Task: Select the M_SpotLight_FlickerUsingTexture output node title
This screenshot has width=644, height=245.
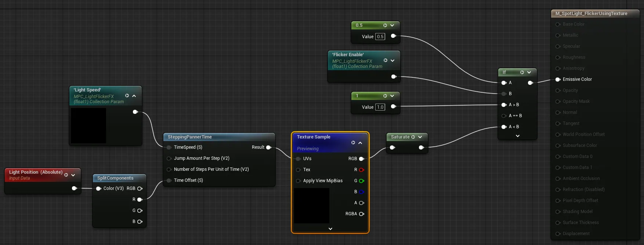Action: pos(591,14)
